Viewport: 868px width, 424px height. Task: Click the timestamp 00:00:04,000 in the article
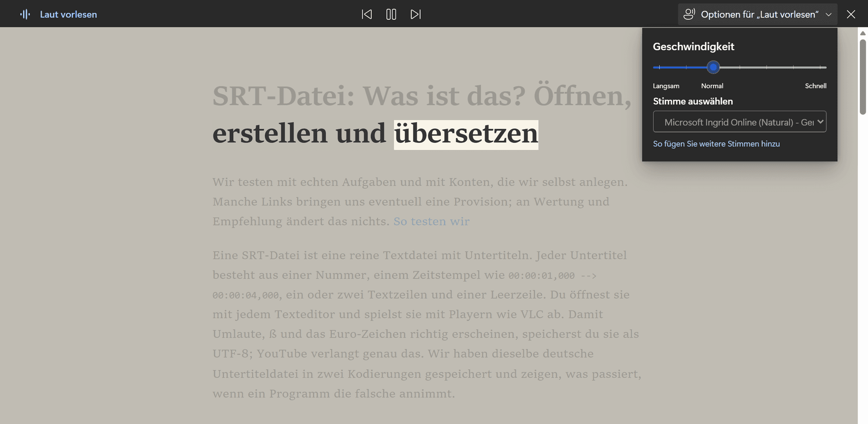point(245,295)
